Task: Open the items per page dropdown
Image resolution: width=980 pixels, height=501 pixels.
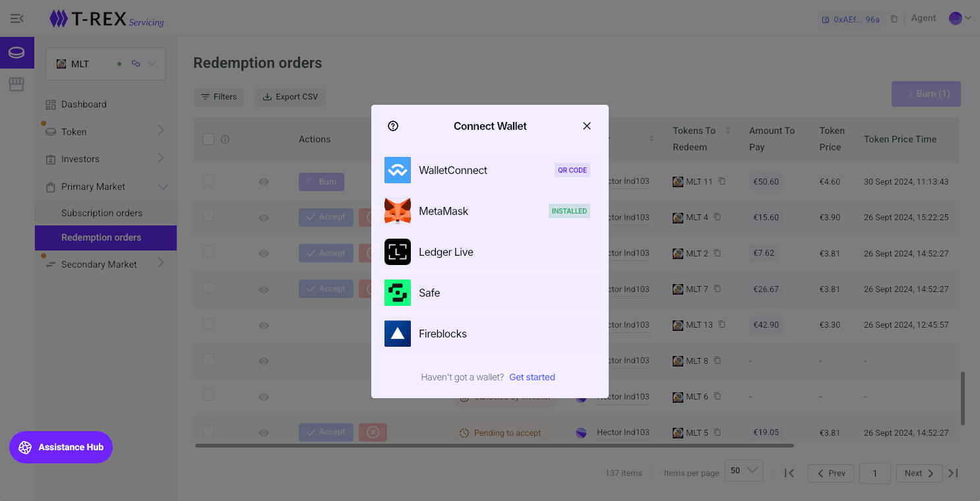Action: point(744,471)
